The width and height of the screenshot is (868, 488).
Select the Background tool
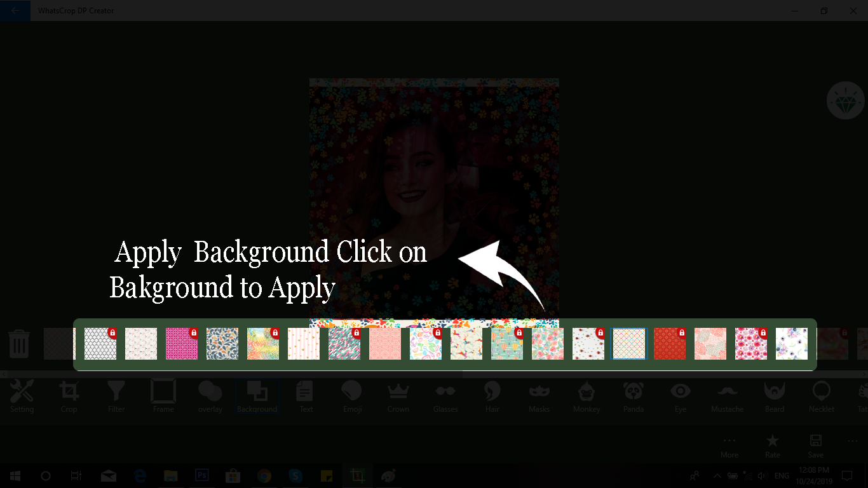257,396
